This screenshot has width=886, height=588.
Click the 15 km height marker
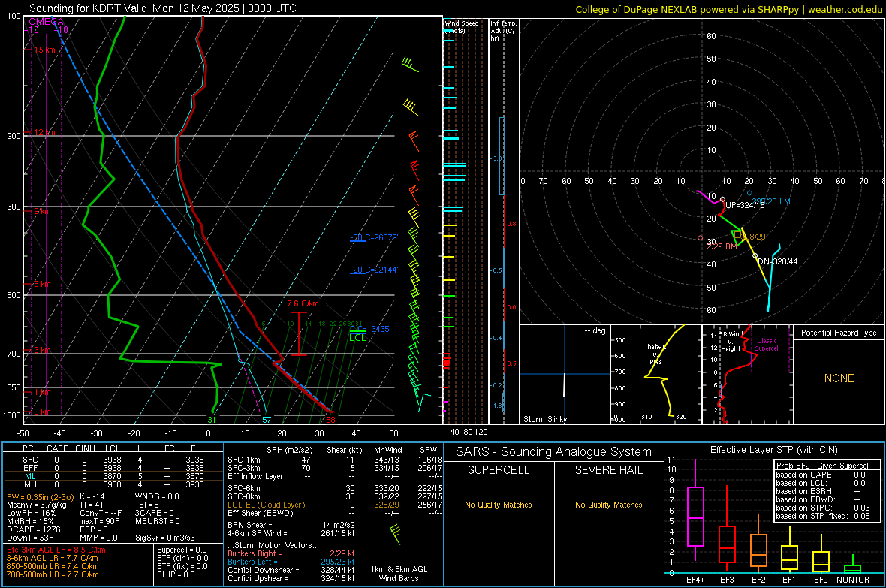pos(44,50)
